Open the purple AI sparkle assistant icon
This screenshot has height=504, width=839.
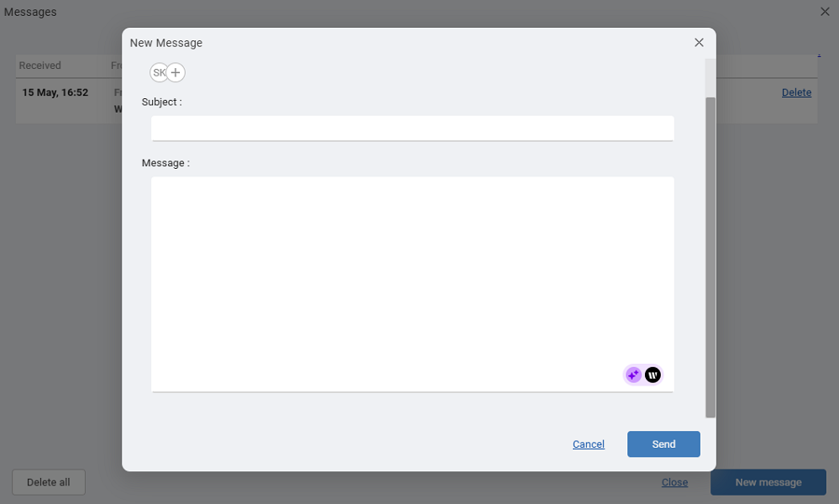click(x=633, y=375)
